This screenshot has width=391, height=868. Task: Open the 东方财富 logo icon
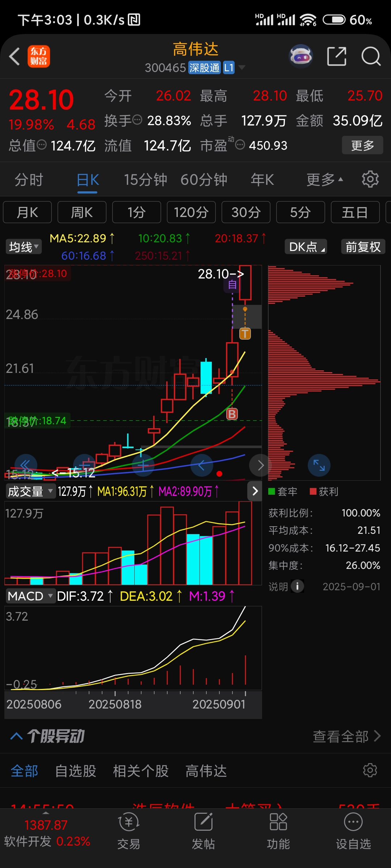pos(39,57)
